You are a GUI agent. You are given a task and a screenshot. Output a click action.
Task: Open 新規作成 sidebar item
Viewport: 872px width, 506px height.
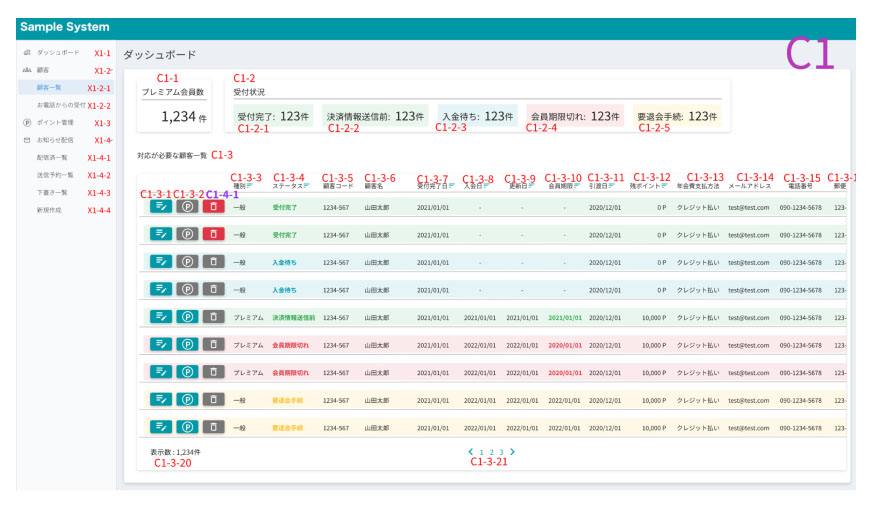49,210
